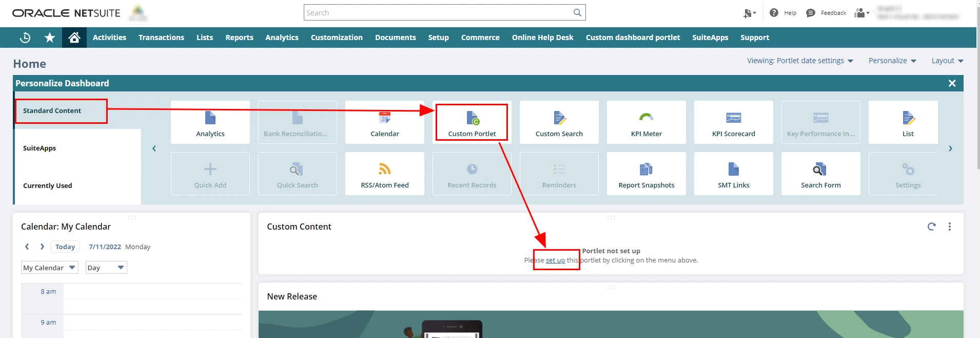The height and width of the screenshot is (338, 980).
Task: Add the RSS/Atom Feed portlet
Action: [384, 174]
